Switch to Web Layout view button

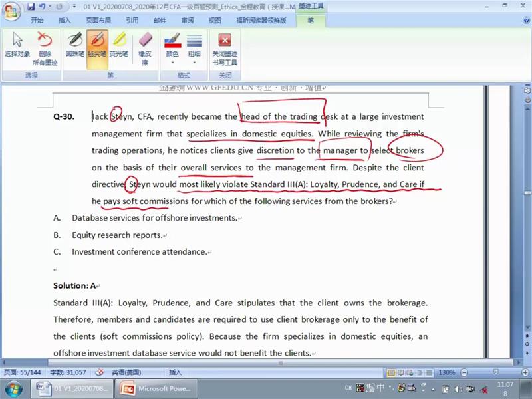(x=410, y=373)
